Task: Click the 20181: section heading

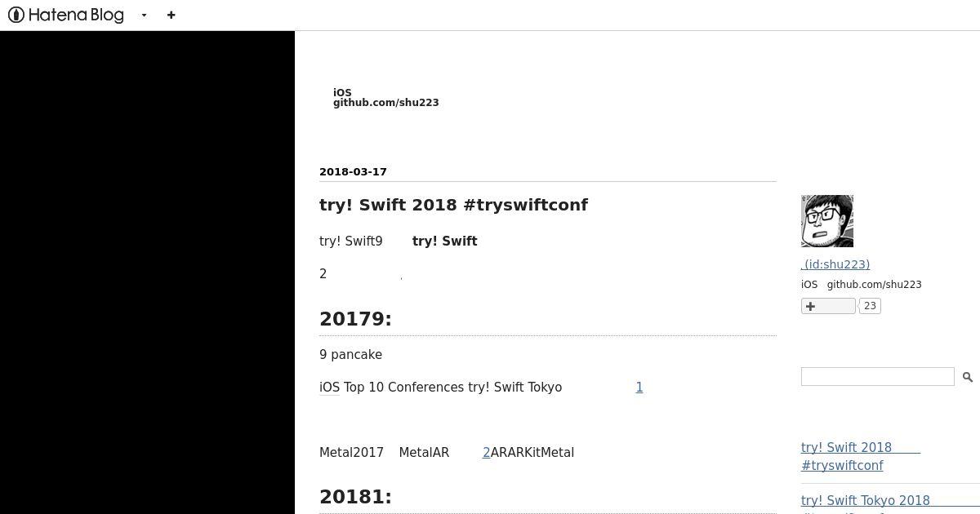Action: click(x=355, y=497)
